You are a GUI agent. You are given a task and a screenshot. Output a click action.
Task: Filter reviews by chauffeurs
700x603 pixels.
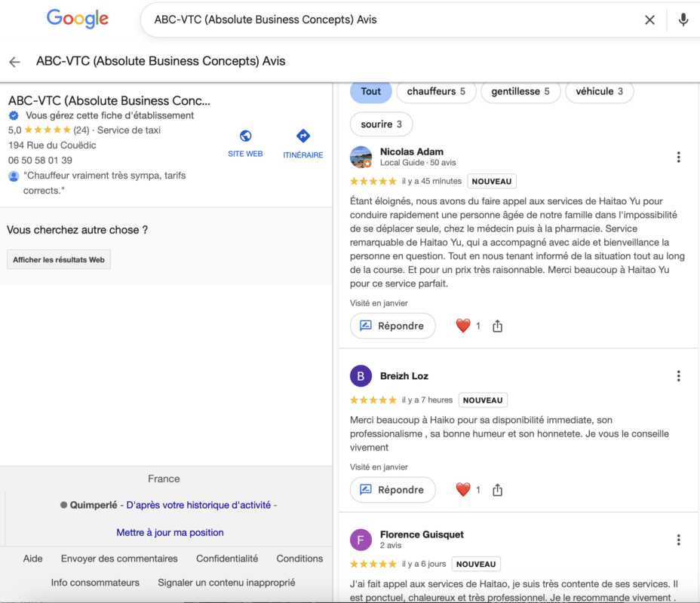436,92
